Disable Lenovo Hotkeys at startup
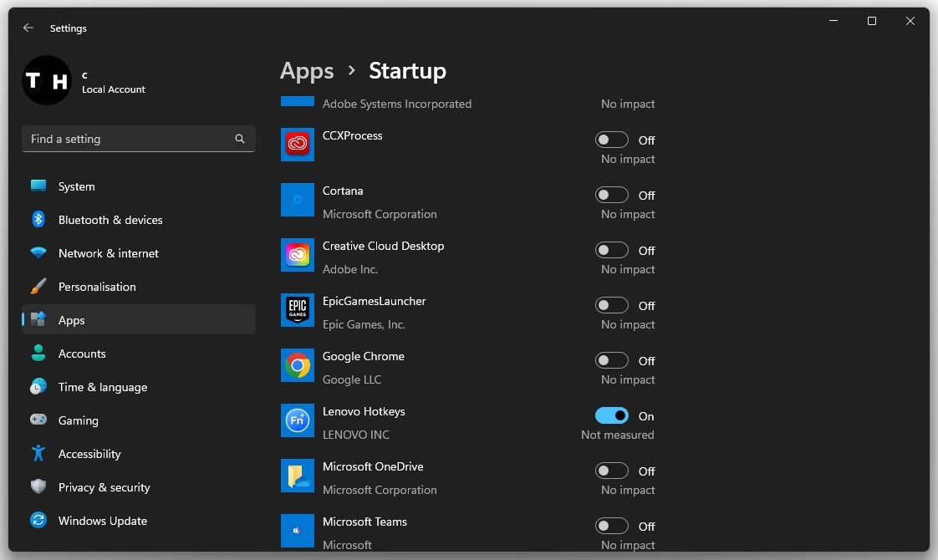 (611, 415)
